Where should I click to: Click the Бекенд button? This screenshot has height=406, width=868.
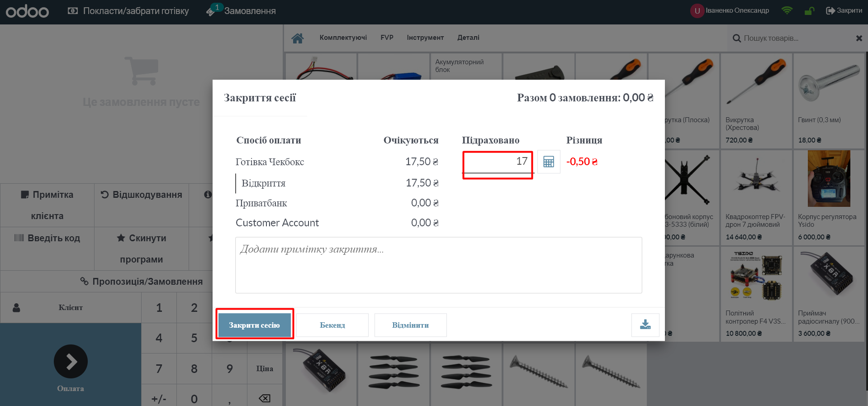click(332, 325)
